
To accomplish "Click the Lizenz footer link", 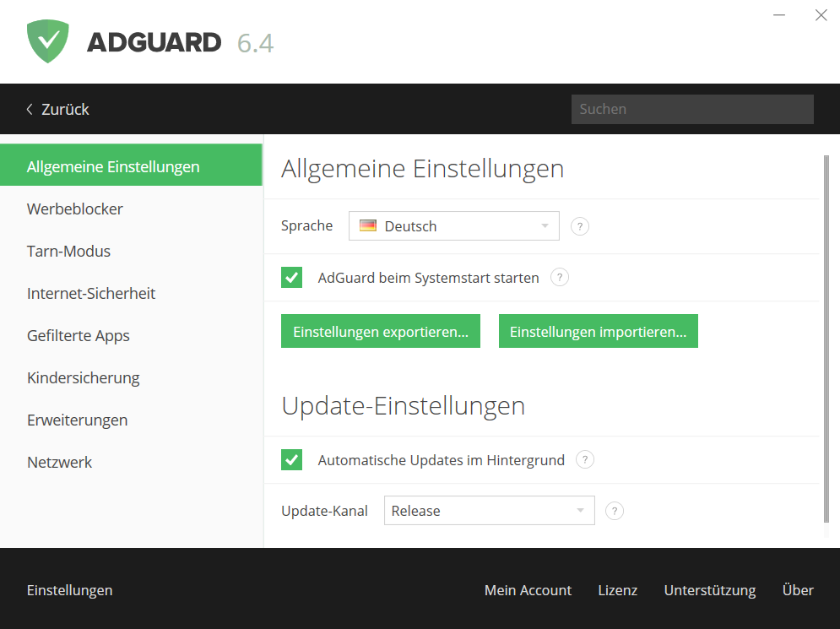I will 618,590.
